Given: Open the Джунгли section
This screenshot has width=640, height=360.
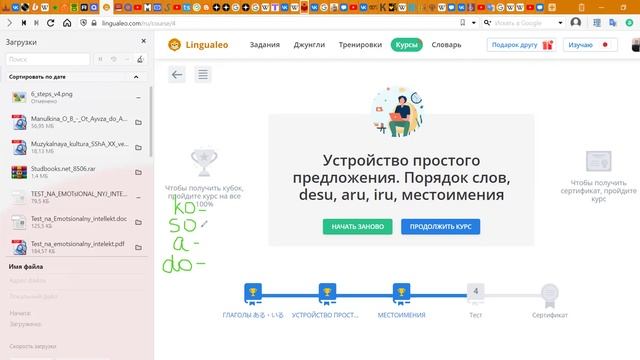Looking at the screenshot, I should click(309, 45).
